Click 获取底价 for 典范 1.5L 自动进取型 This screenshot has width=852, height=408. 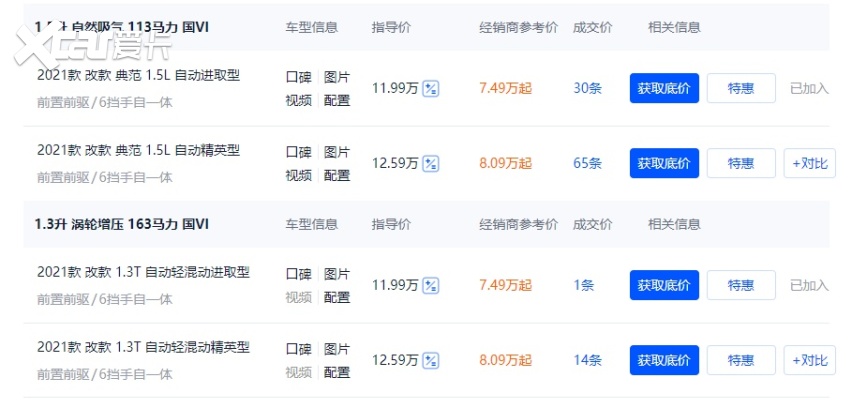pos(664,88)
